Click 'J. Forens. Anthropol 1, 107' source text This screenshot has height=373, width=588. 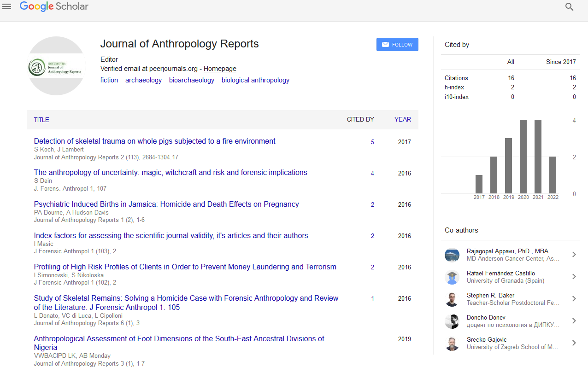pos(70,189)
